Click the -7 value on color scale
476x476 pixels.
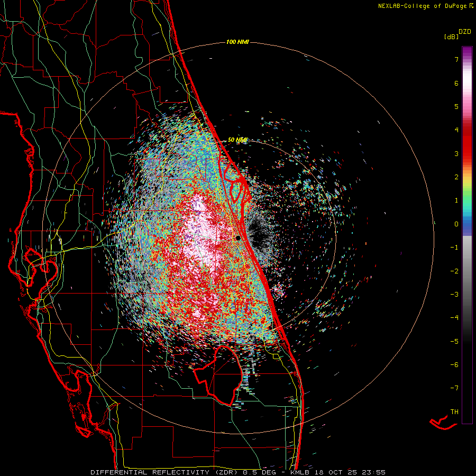[454, 388]
